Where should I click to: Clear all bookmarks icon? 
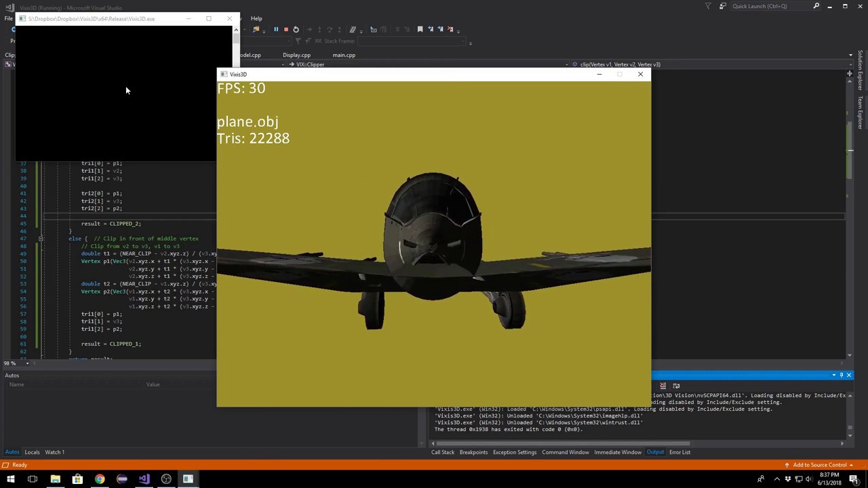(450, 29)
